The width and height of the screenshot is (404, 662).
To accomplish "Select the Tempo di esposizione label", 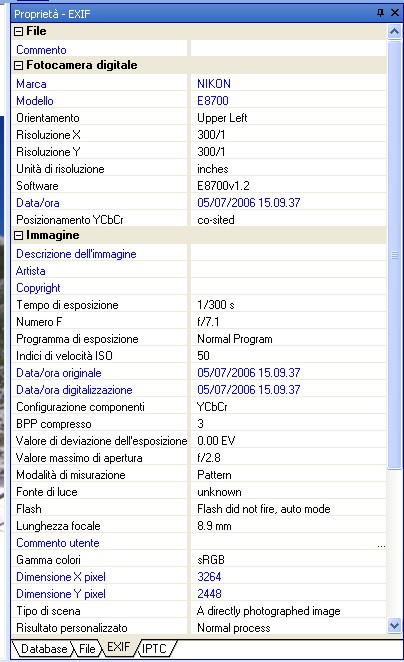I will tap(67, 305).
